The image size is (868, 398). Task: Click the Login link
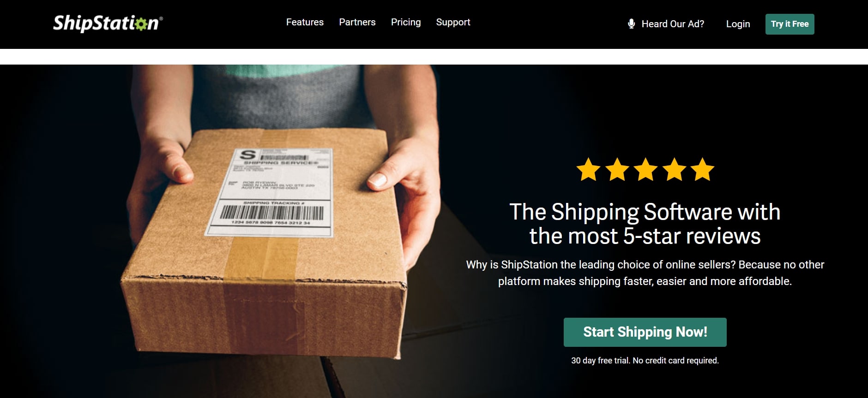[x=738, y=24]
